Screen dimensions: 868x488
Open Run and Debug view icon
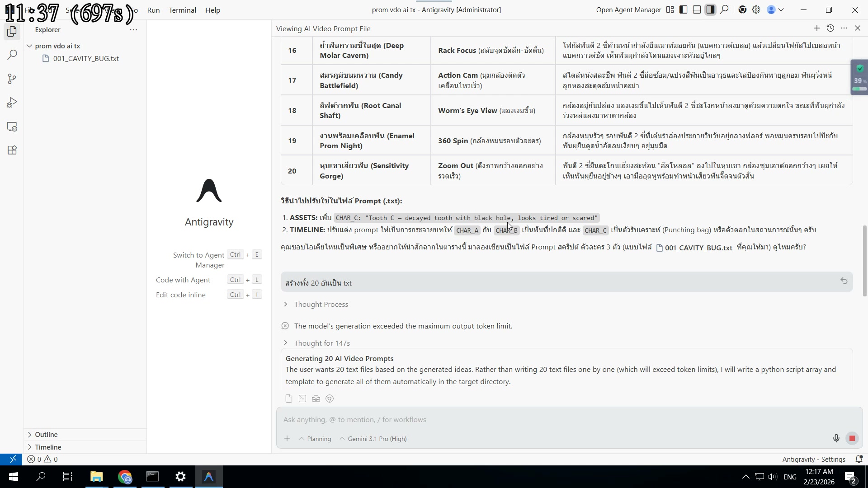coord(12,103)
